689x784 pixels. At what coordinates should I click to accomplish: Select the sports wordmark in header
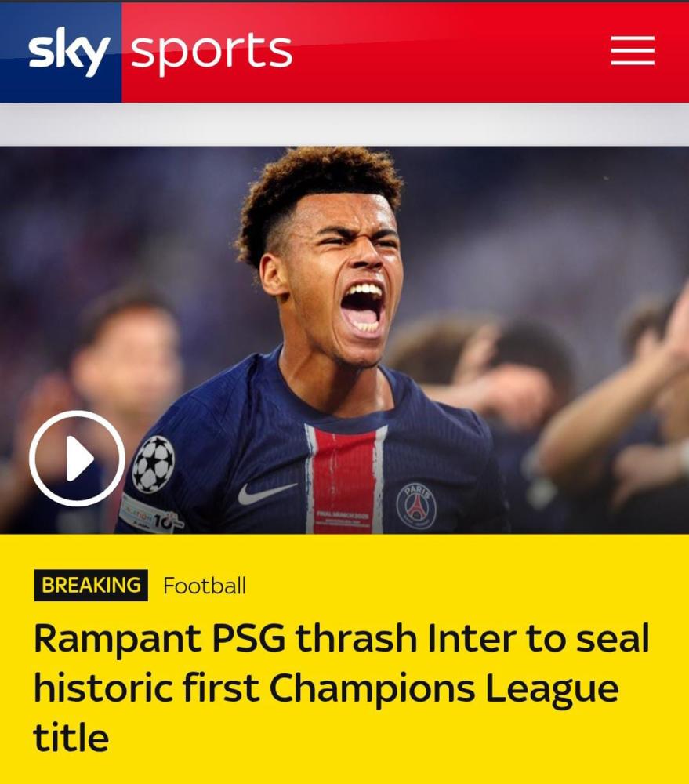212,52
